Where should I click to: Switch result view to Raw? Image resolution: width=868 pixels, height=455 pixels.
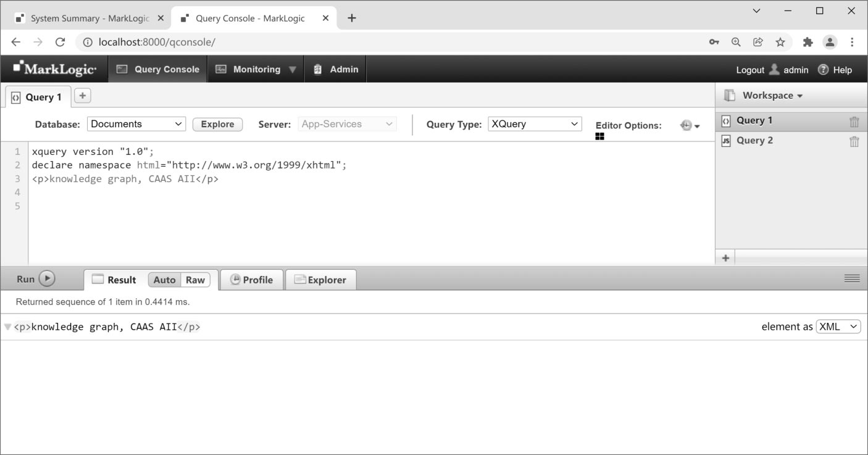pos(195,280)
